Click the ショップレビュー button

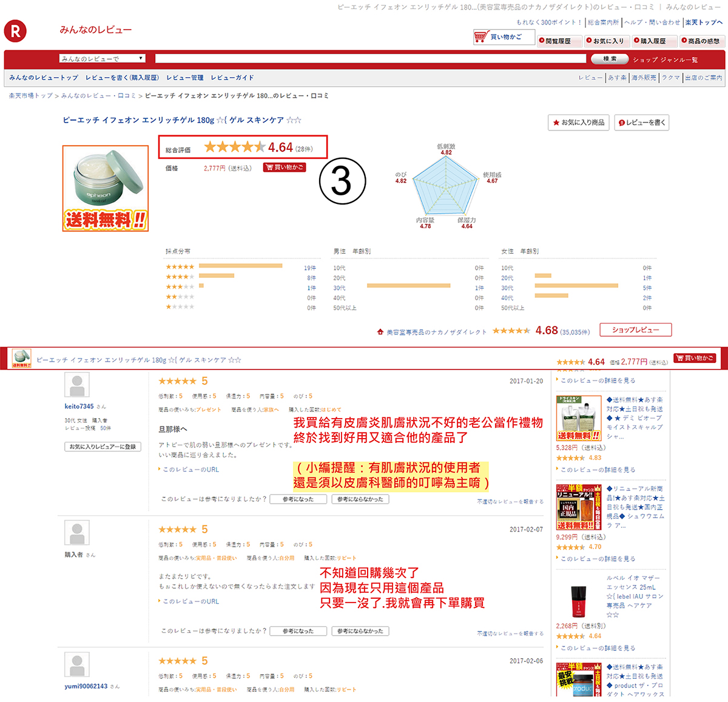click(635, 329)
